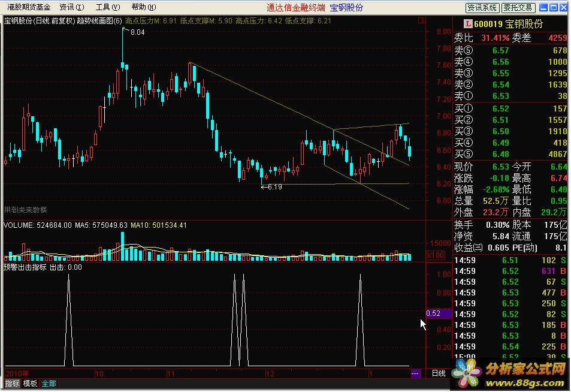The width and height of the screenshot is (571, 392).
Task: Click the 卖① 6.53 order row
Action: [x=510, y=96]
